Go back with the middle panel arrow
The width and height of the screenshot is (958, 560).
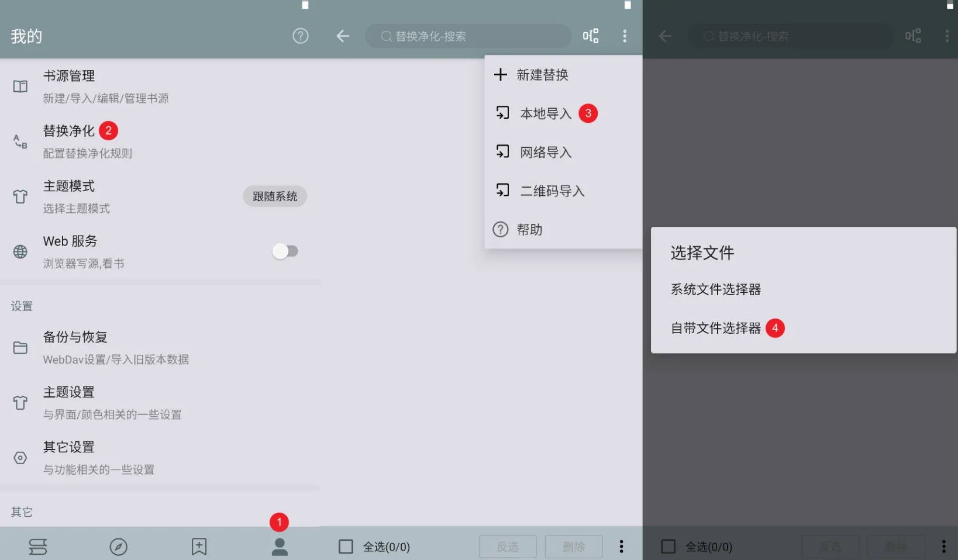[x=343, y=36]
